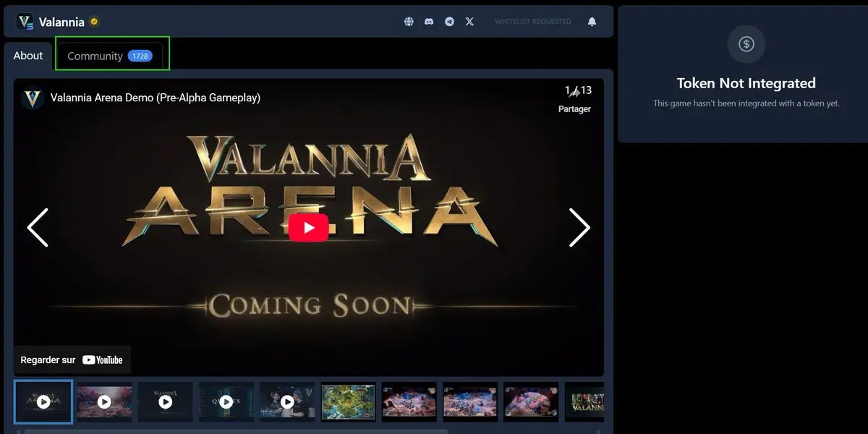Open Regarder sur YouTube link

tap(72, 359)
